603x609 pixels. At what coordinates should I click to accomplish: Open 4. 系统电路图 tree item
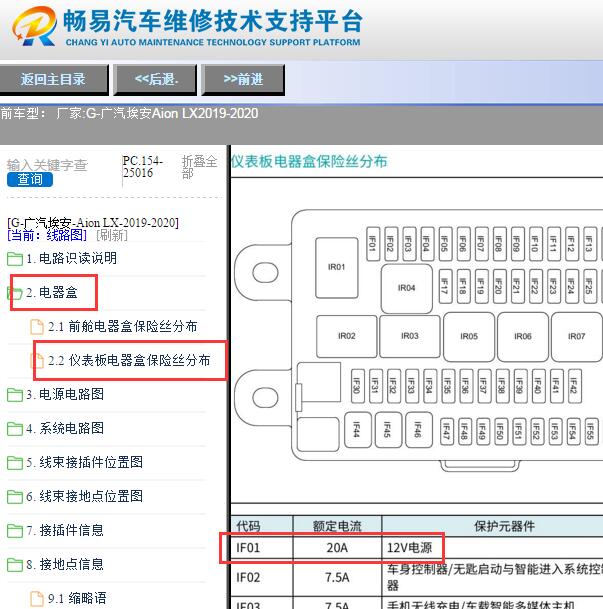pos(65,428)
